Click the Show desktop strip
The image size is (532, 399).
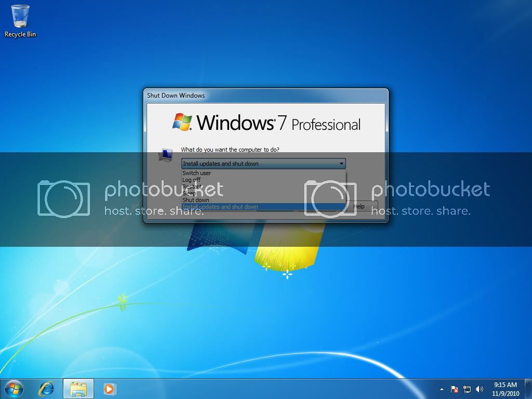528,389
